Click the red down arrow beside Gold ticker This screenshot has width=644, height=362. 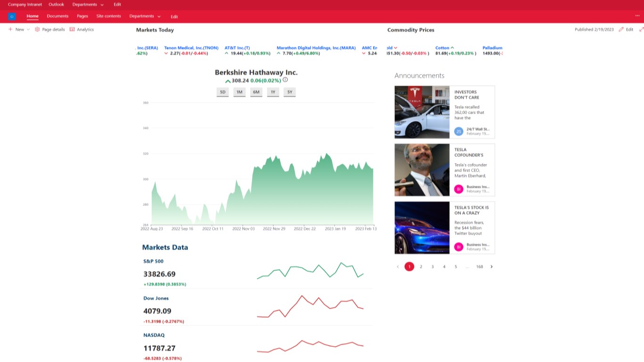tap(396, 48)
